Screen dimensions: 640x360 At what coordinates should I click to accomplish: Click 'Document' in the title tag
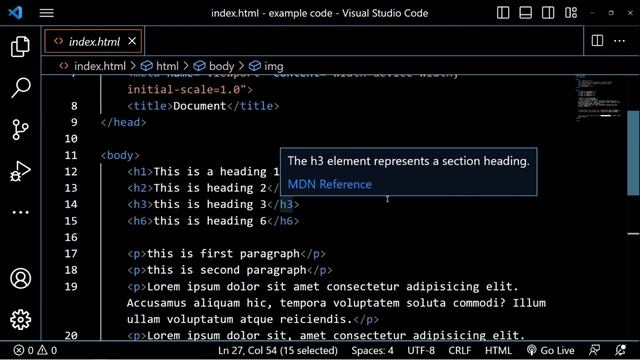coord(200,106)
